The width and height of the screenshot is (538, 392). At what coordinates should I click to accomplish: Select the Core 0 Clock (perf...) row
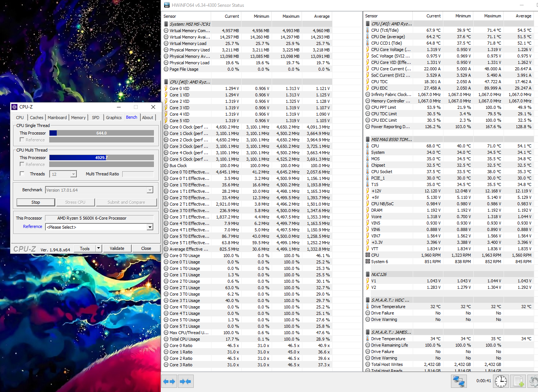[247, 127]
